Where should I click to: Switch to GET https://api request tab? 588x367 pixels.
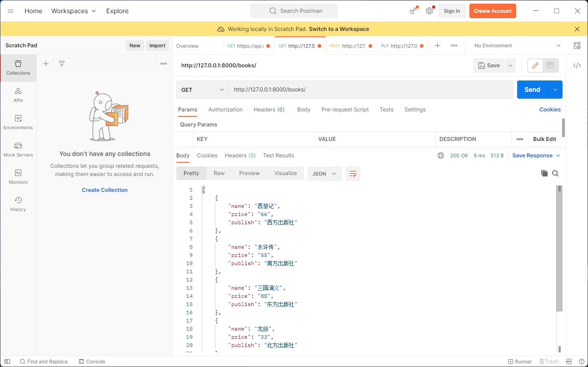[249, 46]
